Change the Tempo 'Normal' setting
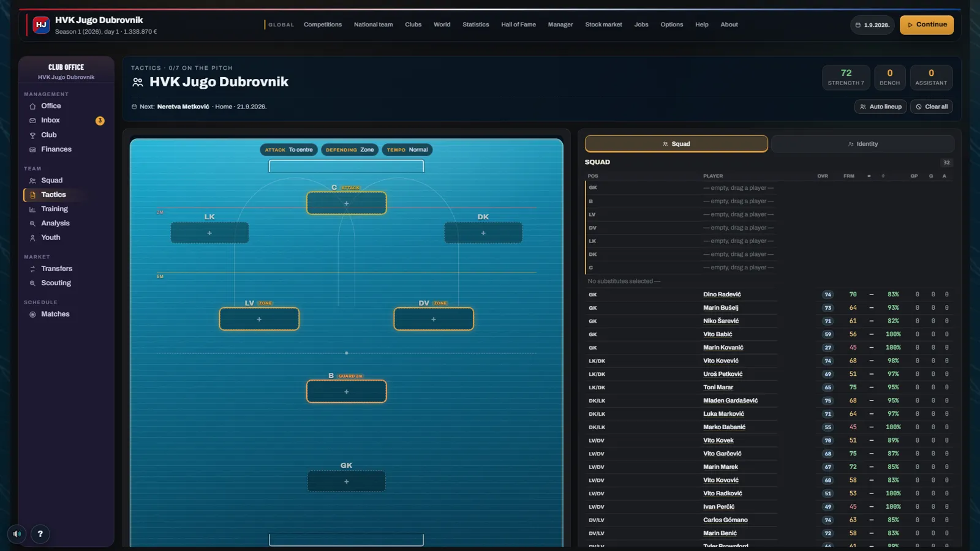Image resolution: width=980 pixels, height=551 pixels. tap(407, 150)
